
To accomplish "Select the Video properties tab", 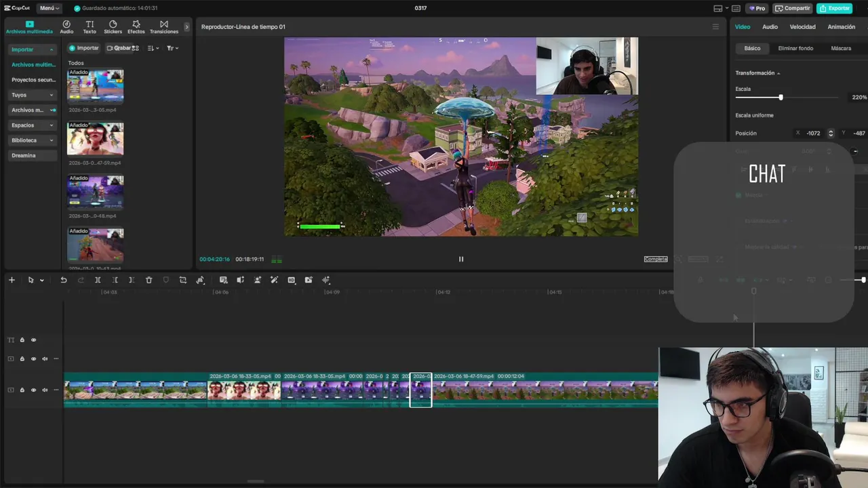I will [743, 27].
